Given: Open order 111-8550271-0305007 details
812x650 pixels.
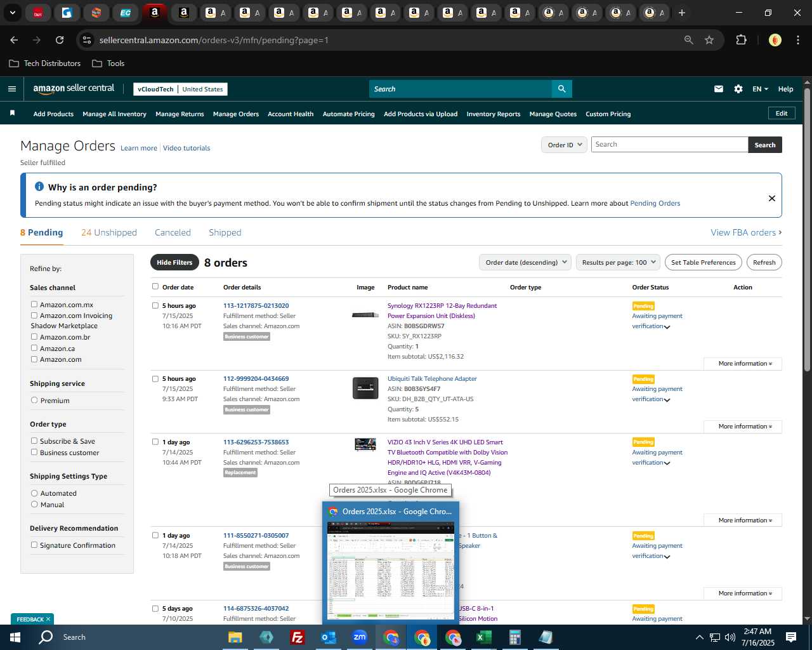Looking at the screenshot, I should tap(256, 535).
